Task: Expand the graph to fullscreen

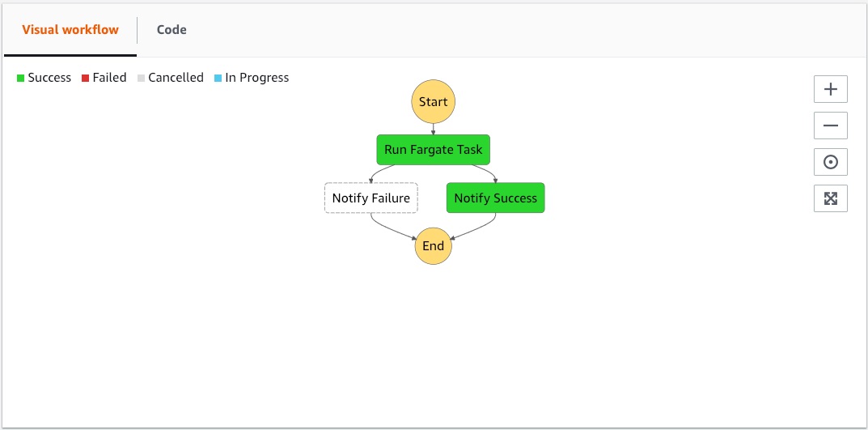Action: tap(830, 198)
